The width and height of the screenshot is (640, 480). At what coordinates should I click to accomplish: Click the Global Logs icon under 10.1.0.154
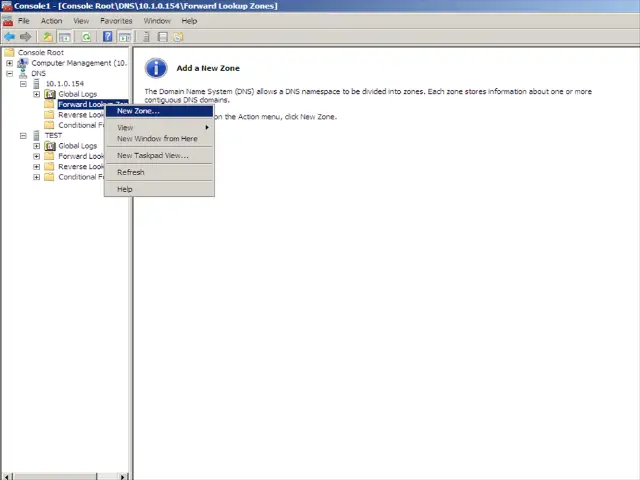point(50,94)
